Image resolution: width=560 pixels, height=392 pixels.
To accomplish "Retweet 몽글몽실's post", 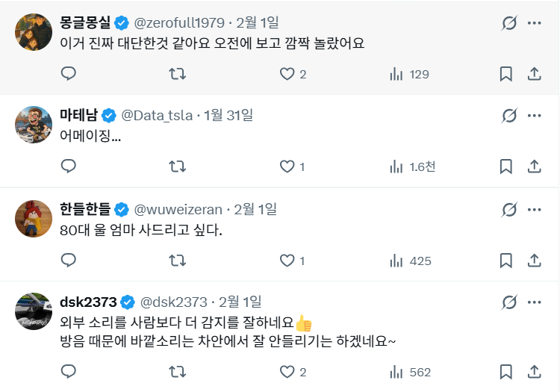I will point(178,73).
